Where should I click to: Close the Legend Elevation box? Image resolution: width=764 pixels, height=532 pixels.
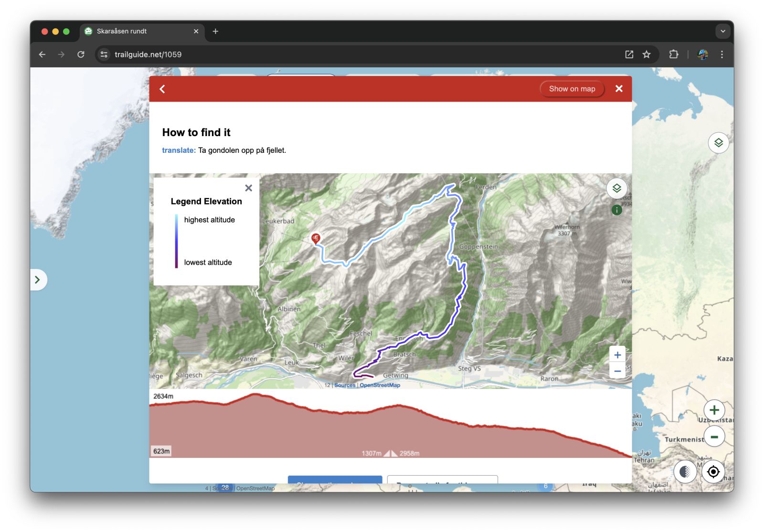tap(248, 188)
